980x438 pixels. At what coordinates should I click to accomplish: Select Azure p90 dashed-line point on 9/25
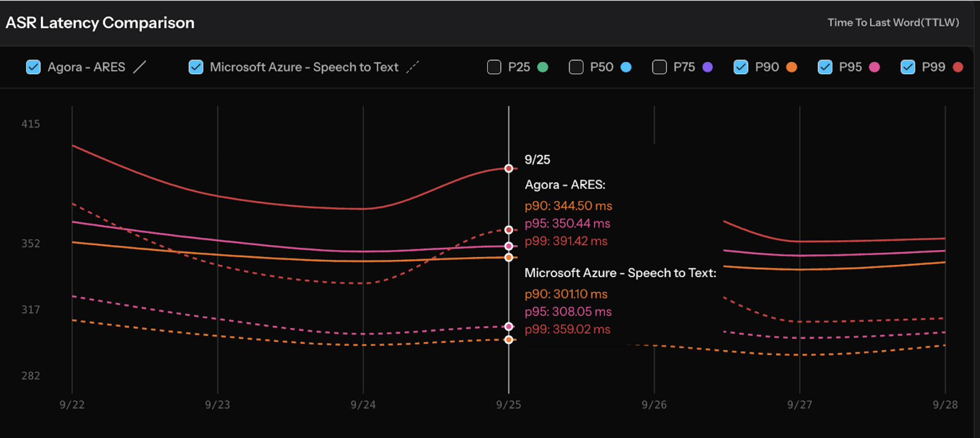(x=509, y=339)
